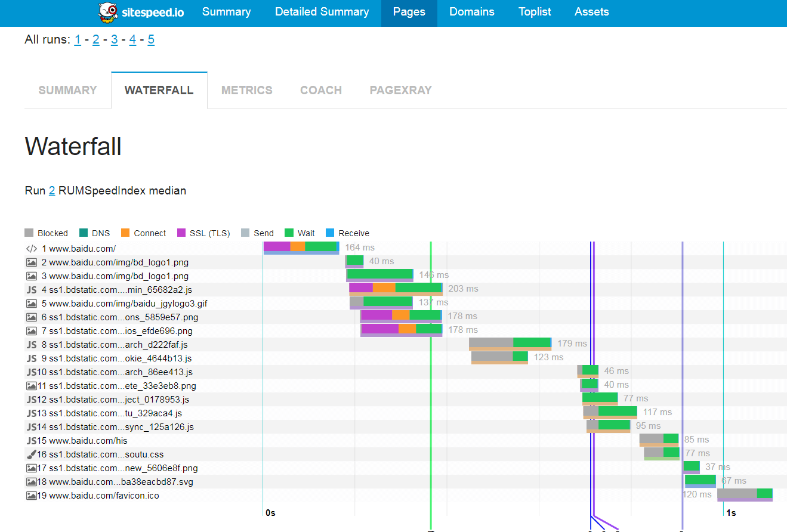Screen dimensions: 787x532
Task: Click JS icon of www.baidu.com/his row
Action: click(32, 441)
